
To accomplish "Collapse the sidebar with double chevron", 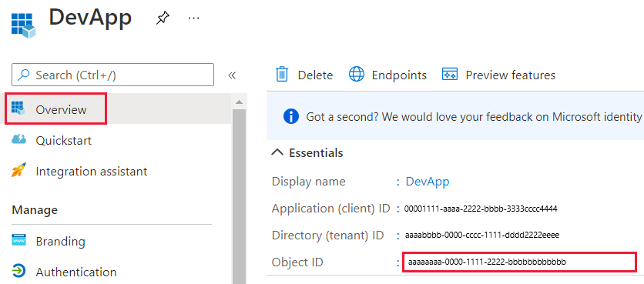I will (232, 75).
